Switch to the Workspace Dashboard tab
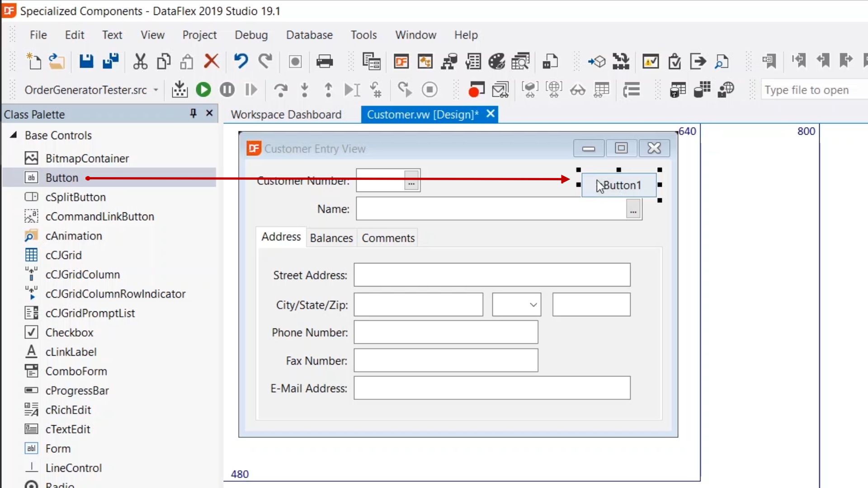The image size is (868, 488). click(286, 114)
